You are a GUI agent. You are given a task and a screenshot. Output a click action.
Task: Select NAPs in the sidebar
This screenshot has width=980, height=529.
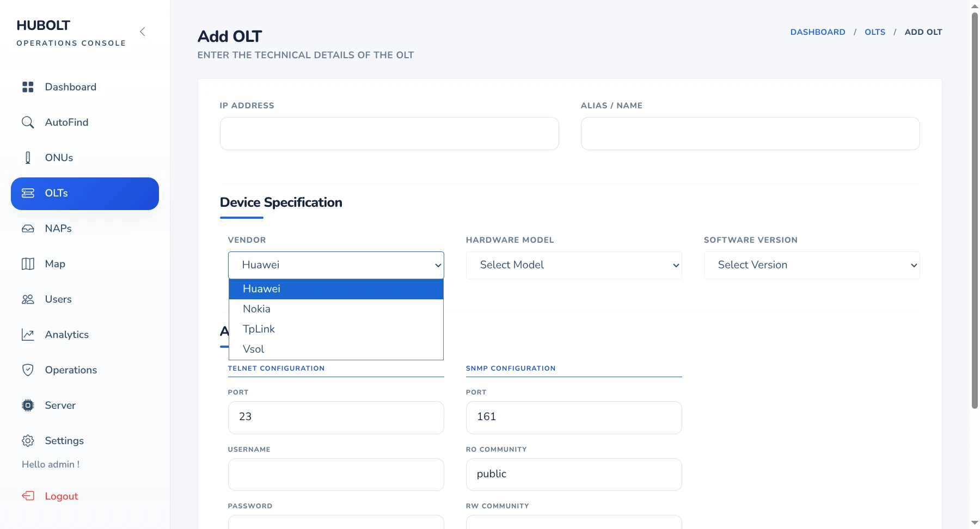(85, 229)
